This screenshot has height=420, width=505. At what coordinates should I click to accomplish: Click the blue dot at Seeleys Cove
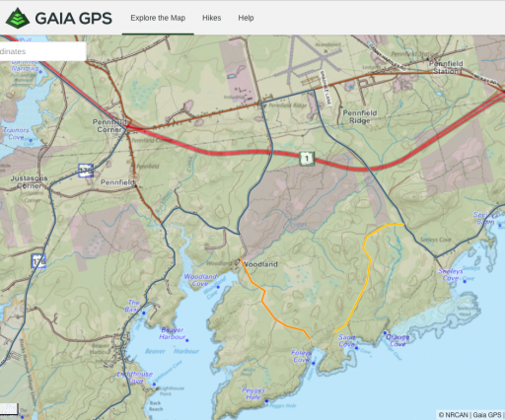465,281
